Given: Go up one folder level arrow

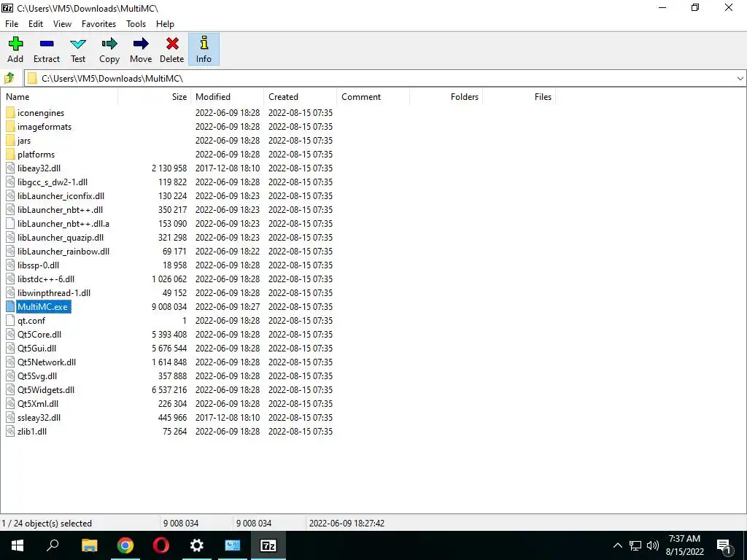Looking at the screenshot, I should [9, 78].
